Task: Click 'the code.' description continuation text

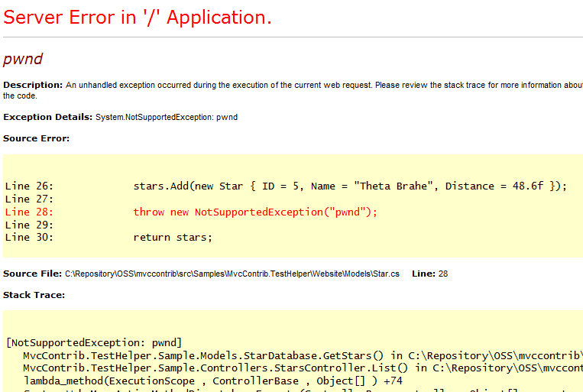Action: click(20, 96)
